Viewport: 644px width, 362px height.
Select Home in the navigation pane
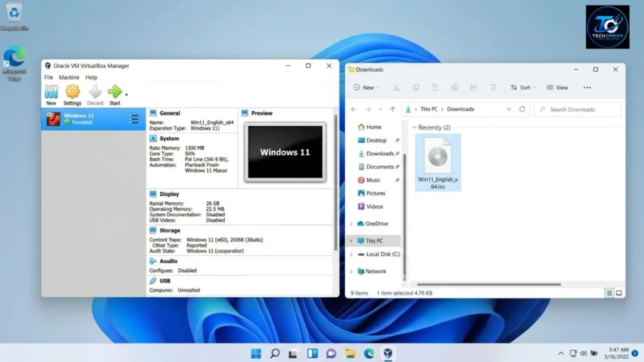[369, 127]
